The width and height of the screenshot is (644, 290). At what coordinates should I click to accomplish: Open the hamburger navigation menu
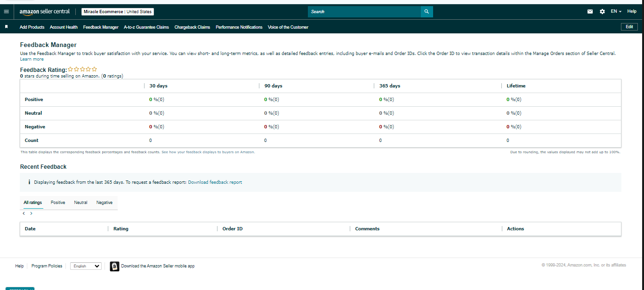coord(6,12)
